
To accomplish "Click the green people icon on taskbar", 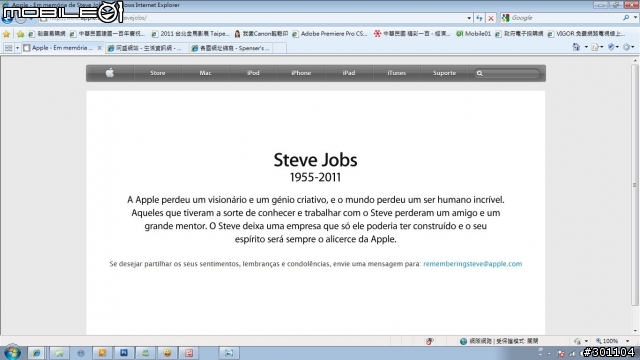I will click(145, 353).
